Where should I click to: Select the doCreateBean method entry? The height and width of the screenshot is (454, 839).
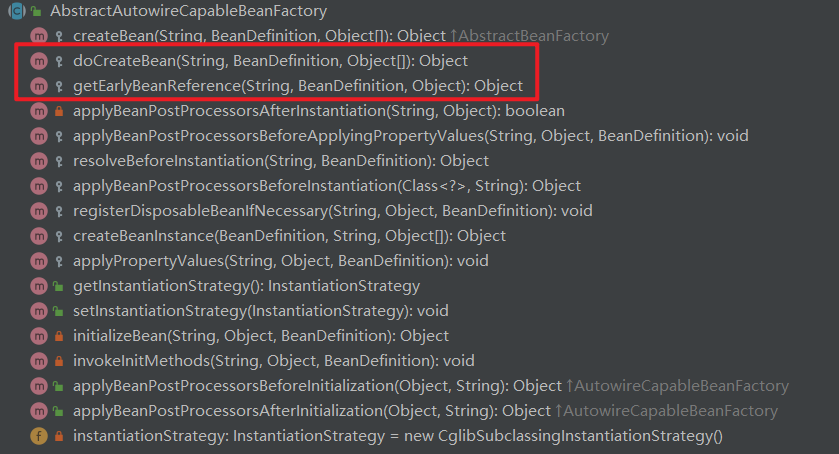[x=270, y=61]
